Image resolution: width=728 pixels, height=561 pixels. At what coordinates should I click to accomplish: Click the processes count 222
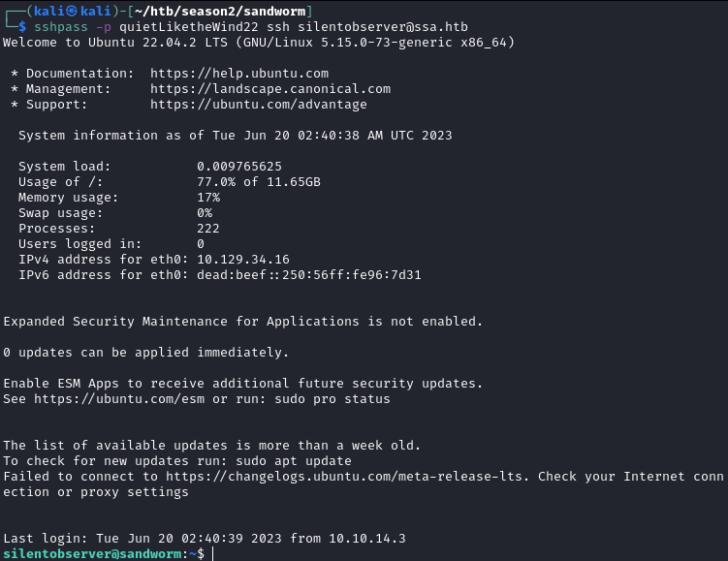(208, 229)
